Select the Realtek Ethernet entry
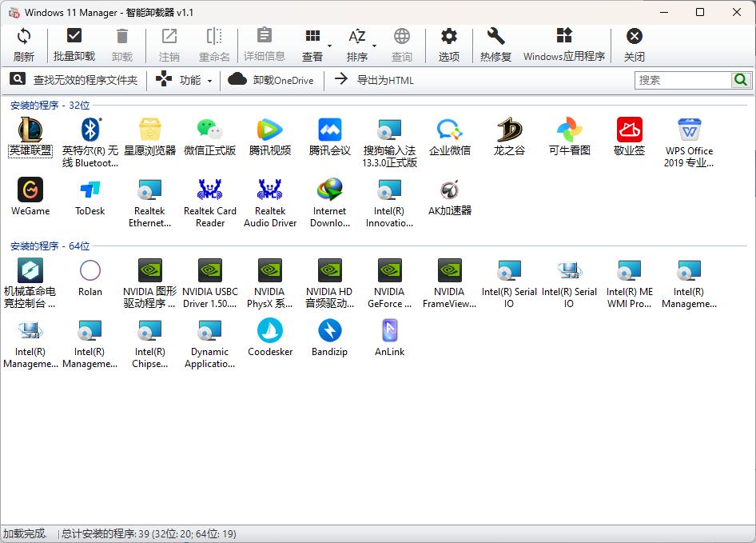Image resolution: width=756 pixels, height=543 pixels. click(x=150, y=202)
